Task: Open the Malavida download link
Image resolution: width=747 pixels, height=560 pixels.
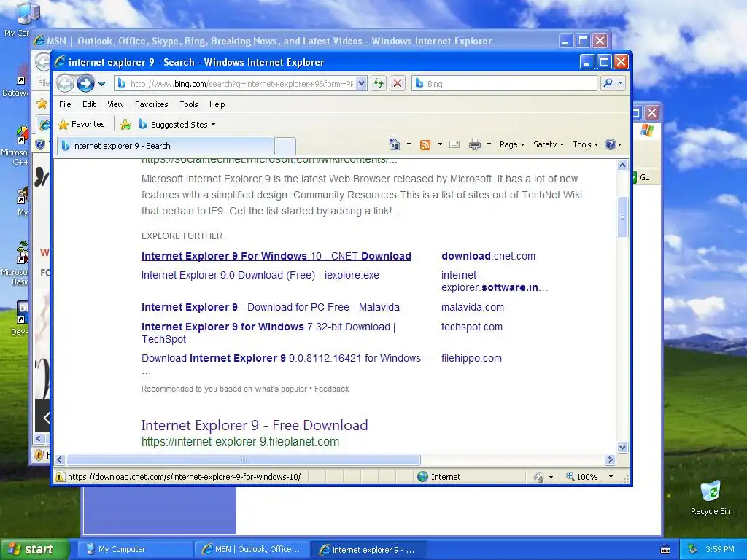Action: click(x=271, y=307)
